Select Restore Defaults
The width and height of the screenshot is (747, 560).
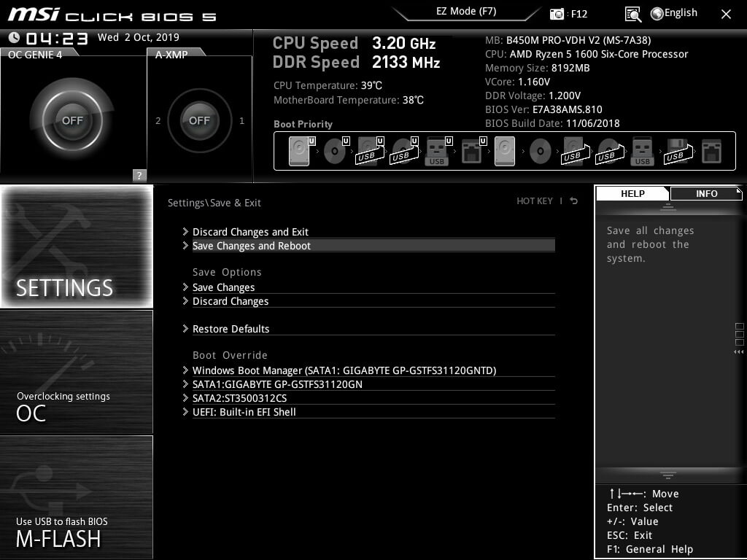pos(368,329)
